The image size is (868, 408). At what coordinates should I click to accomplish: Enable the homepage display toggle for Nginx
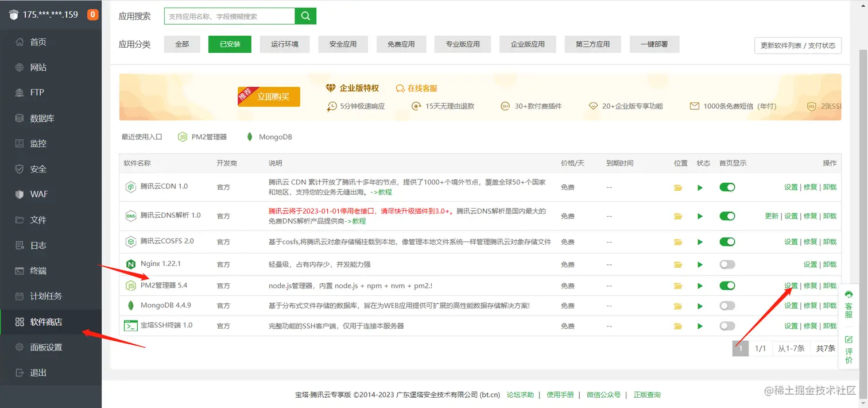click(727, 264)
